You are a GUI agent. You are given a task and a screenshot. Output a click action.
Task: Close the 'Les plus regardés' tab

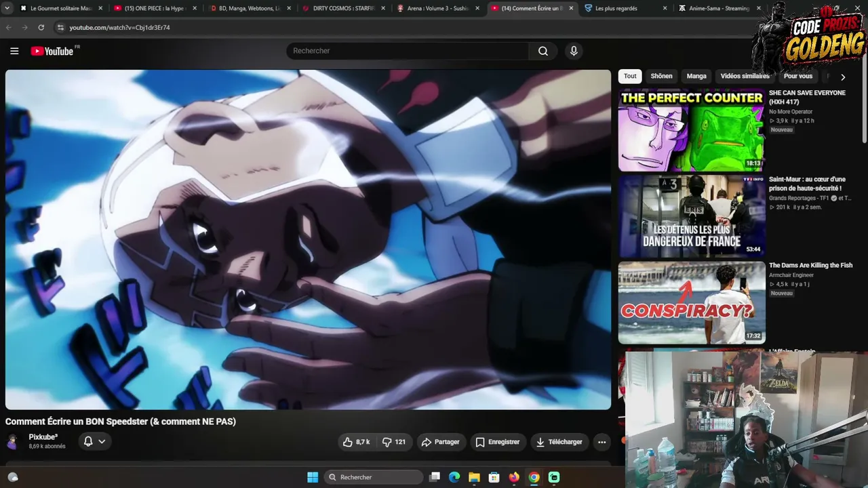pos(665,8)
